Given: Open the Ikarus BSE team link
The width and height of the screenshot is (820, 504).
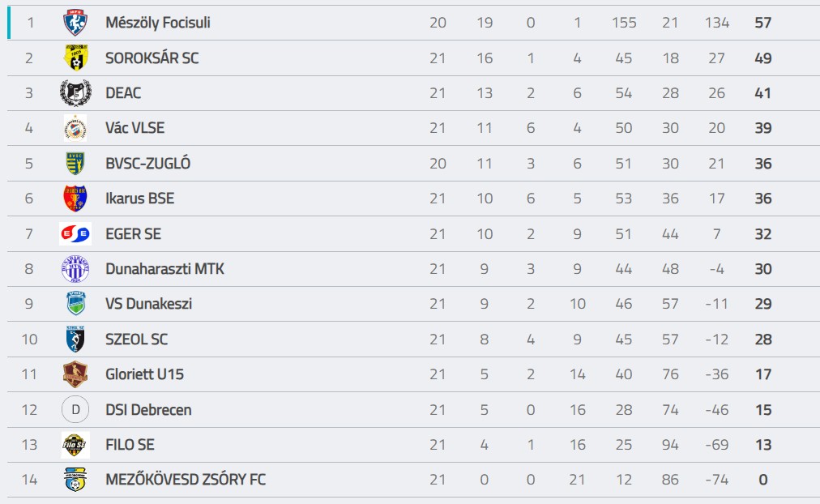Looking at the screenshot, I should [139, 199].
